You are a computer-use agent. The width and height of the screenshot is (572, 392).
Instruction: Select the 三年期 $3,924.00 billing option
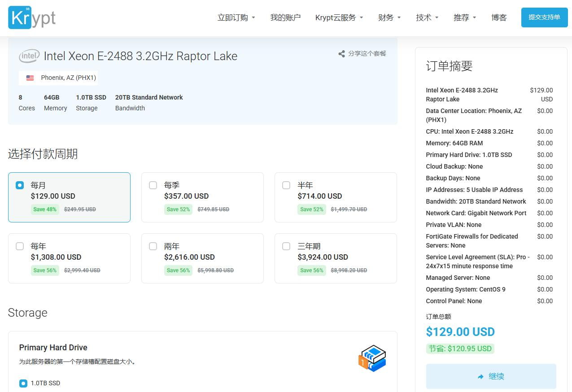click(x=335, y=258)
